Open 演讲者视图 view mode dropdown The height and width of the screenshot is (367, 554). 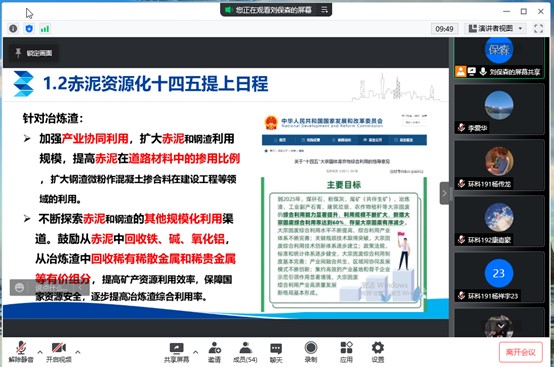pyautogui.click(x=495, y=29)
